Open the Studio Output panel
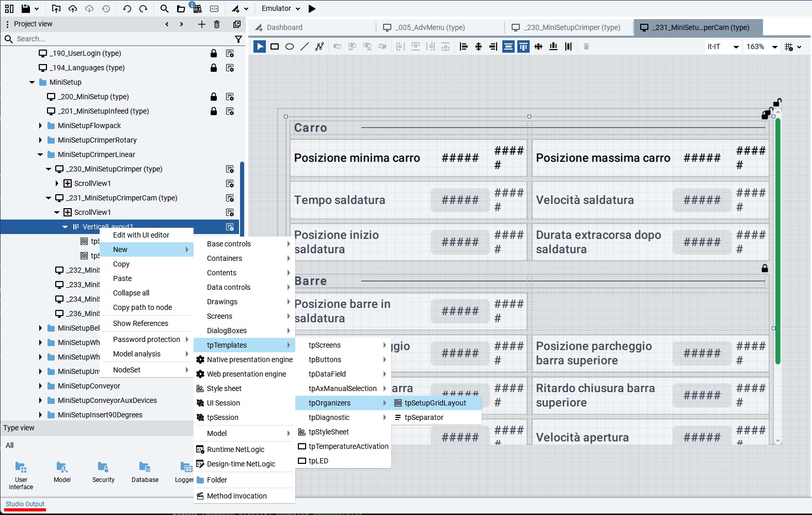Viewport: 812px width, 515px height. (x=25, y=504)
